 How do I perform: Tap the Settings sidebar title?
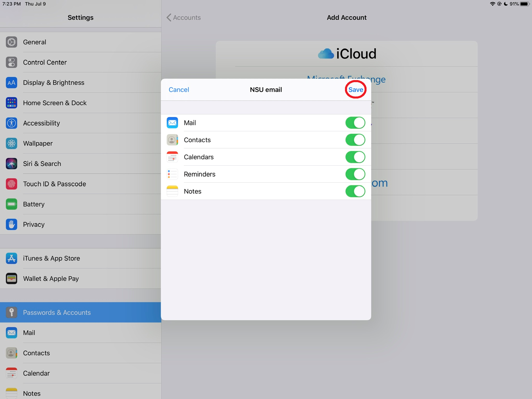pos(81,17)
